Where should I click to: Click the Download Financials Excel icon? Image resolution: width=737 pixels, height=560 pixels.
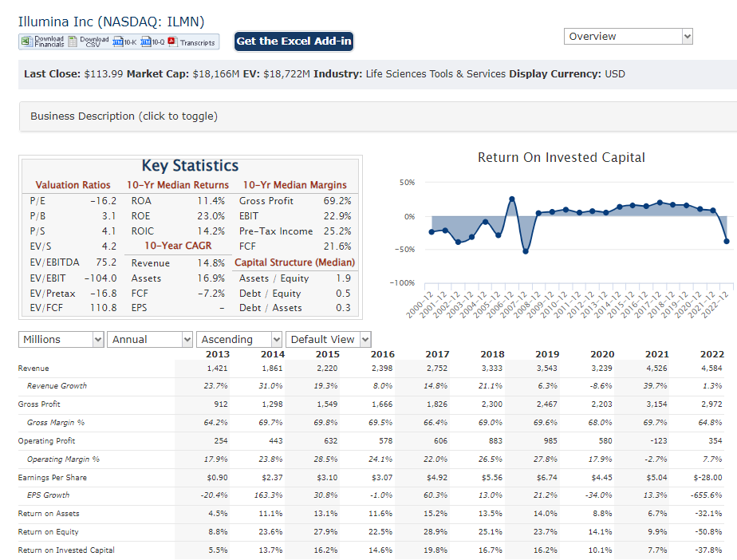point(26,41)
